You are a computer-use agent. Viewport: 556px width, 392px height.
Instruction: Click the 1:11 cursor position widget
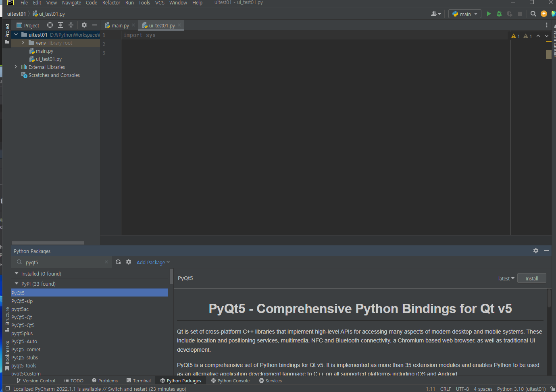pyautogui.click(x=431, y=389)
